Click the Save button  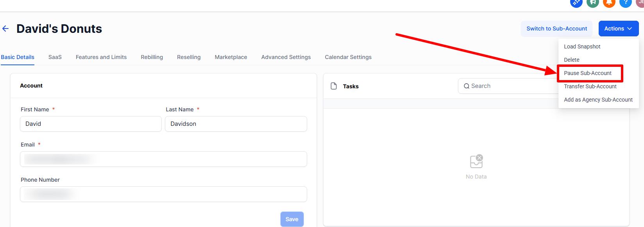(x=292, y=219)
